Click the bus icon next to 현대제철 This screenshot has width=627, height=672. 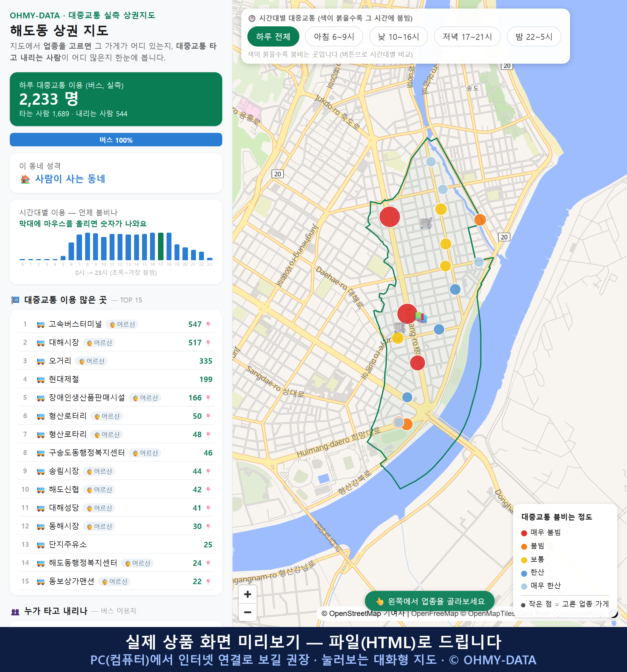pos(40,380)
